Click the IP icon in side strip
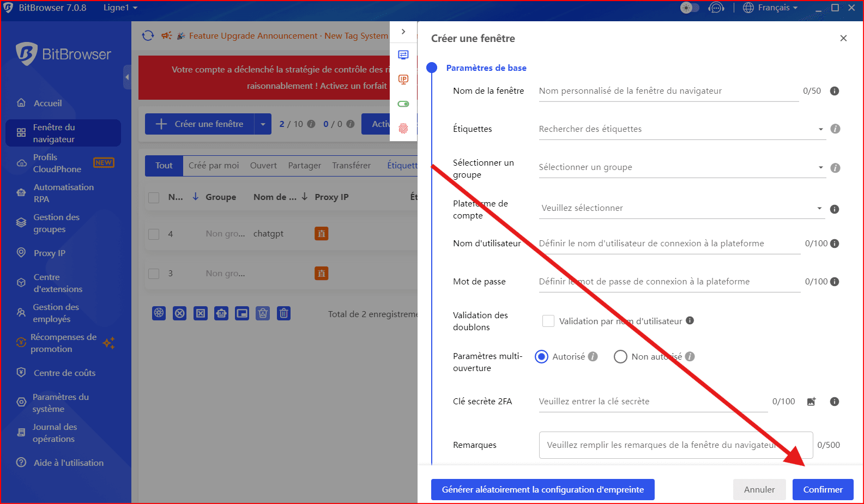864x504 pixels. click(403, 80)
